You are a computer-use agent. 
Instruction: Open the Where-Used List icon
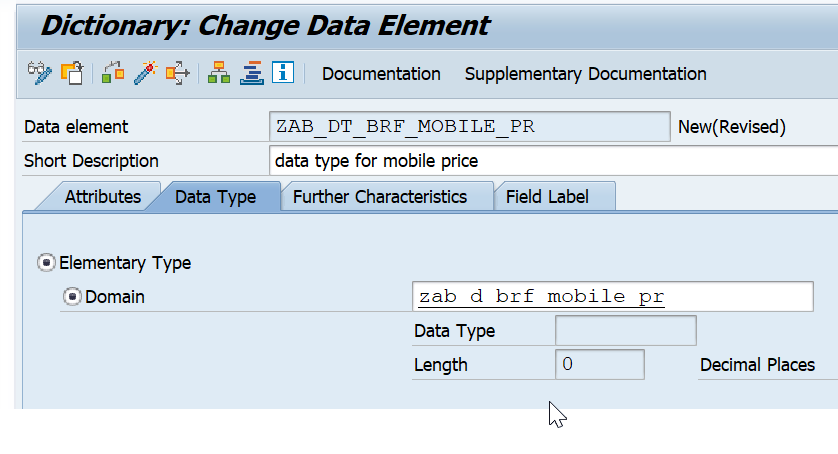point(177,73)
